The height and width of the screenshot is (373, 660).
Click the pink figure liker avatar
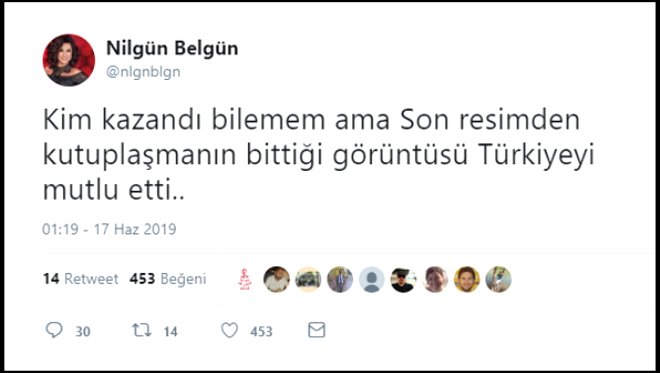coord(245,280)
